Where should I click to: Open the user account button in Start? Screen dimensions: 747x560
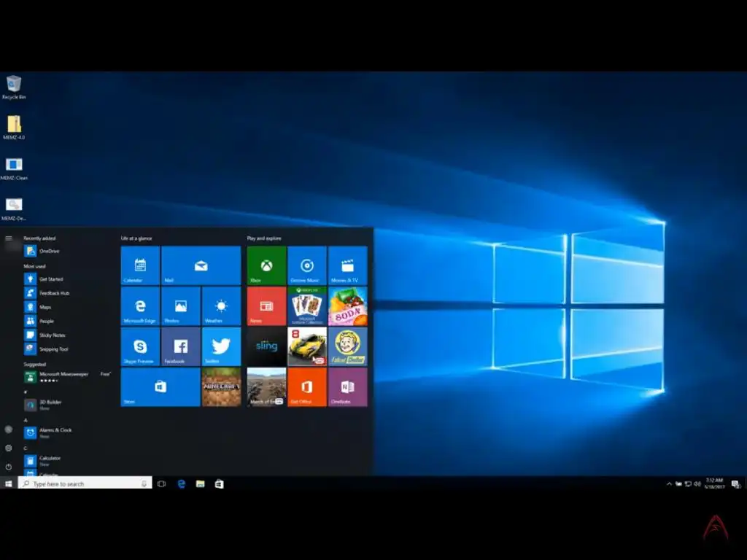pyautogui.click(x=9, y=429)
